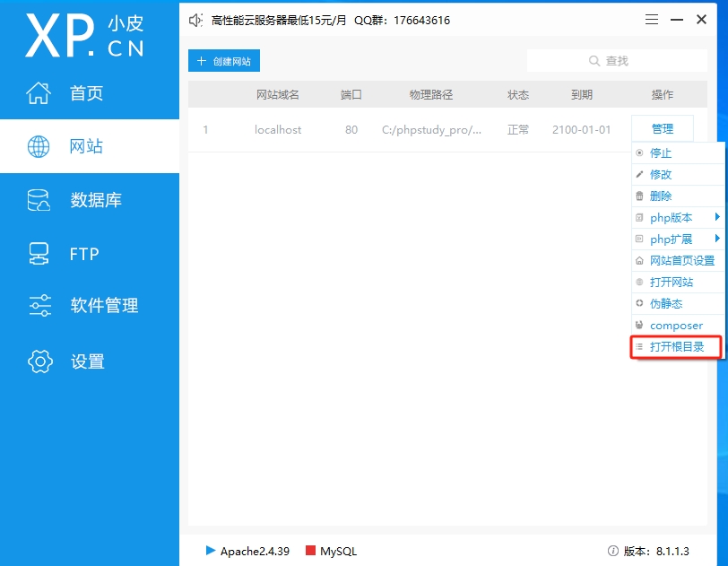Viewport: 728px width, 566px height.
Task: Open 软件管理 section
Action: pyautogui.click(x=90, y=305)
